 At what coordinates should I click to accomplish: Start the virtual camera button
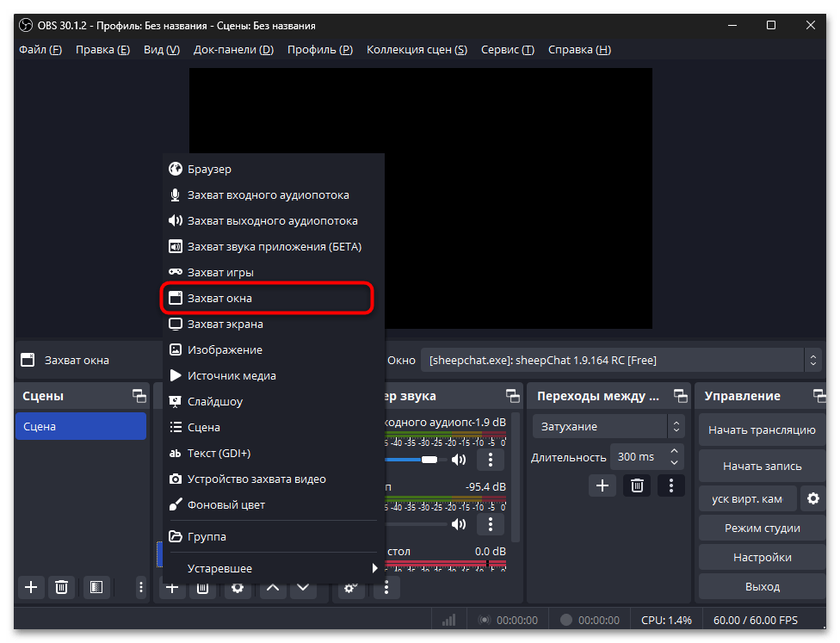pos(747,499)
